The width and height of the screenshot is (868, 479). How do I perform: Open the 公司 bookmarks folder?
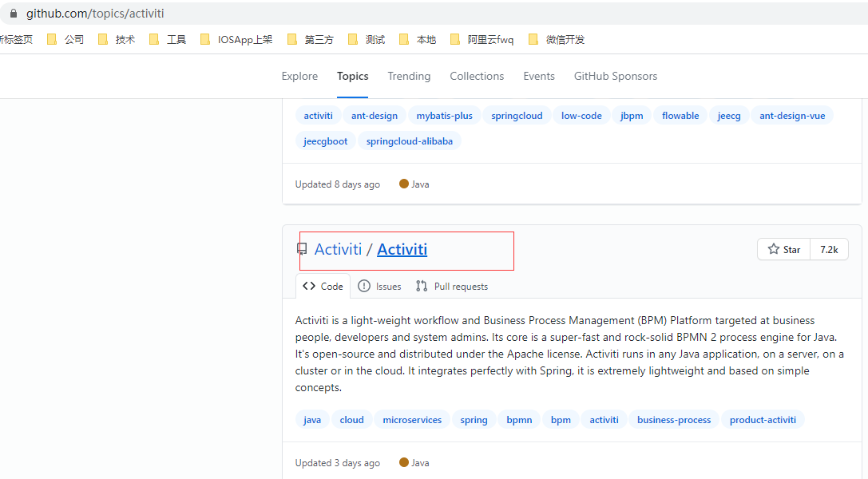click(65, 39)
